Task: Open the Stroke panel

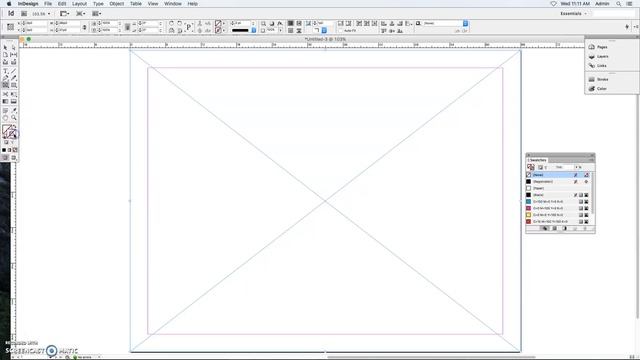Action: click(599, 79)
